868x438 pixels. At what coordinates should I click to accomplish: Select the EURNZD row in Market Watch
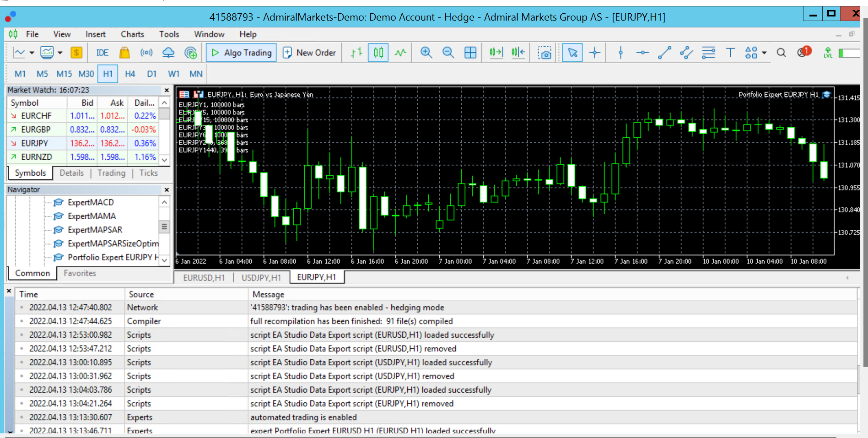83,157
